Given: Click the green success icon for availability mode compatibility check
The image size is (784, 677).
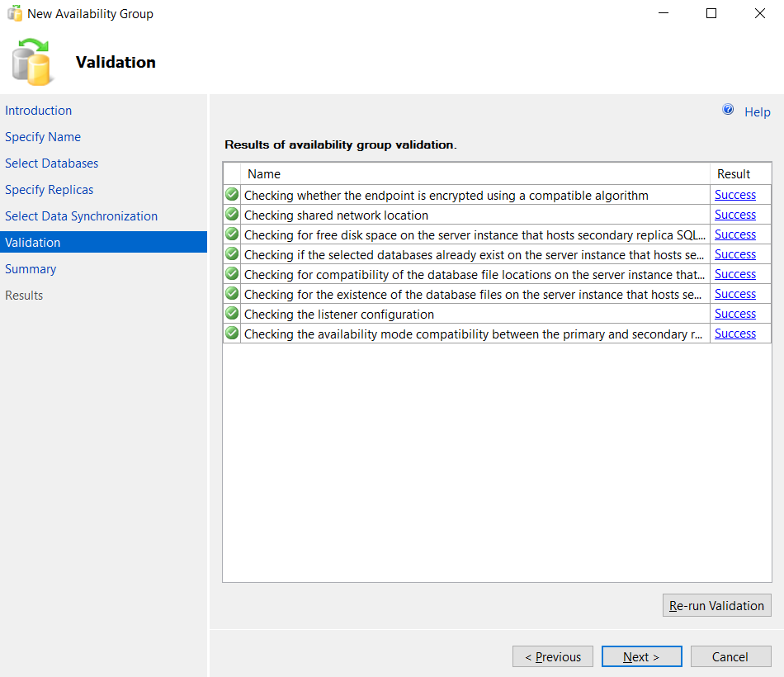Looking at the screenshot, I should (232, 333).
